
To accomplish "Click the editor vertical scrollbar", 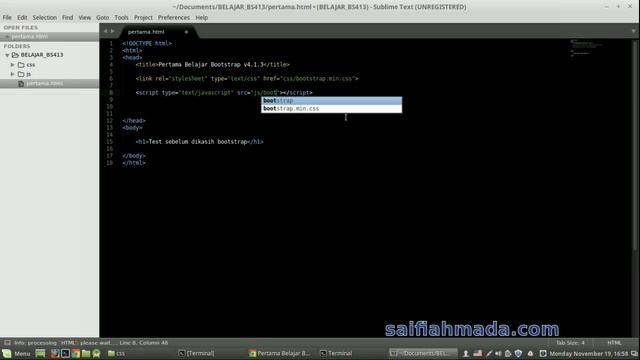I will pos(635,147).
